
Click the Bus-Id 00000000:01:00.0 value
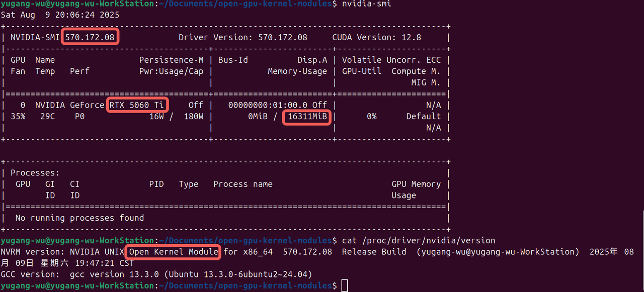pyautogui.click(x=265, y=105)
